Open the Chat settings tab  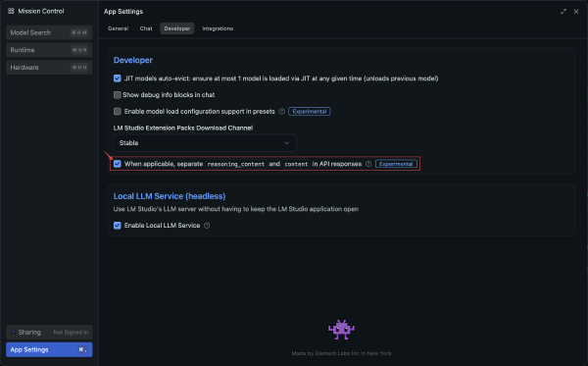point(146,28)
